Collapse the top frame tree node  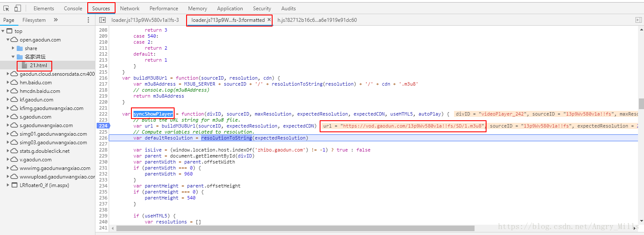(3, 31)
